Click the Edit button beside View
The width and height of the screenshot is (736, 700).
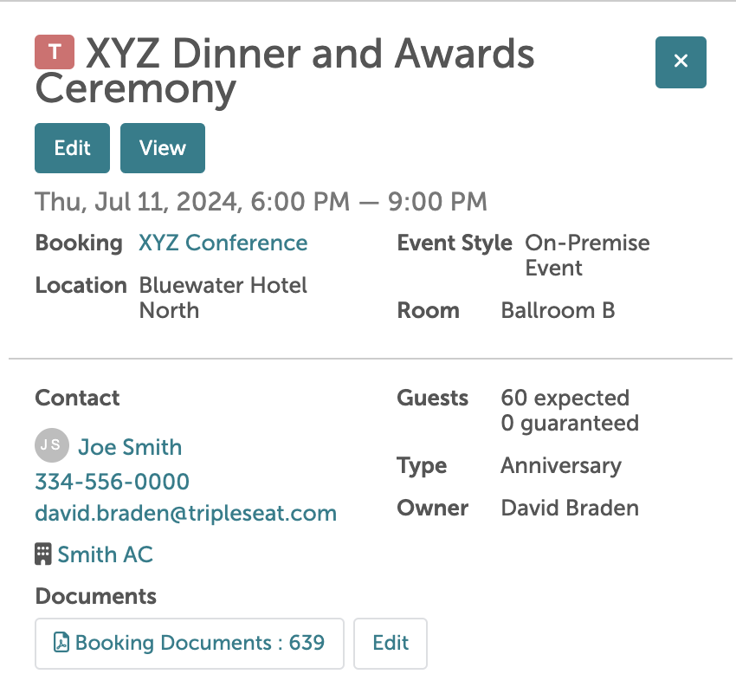[x=72, y=148]
